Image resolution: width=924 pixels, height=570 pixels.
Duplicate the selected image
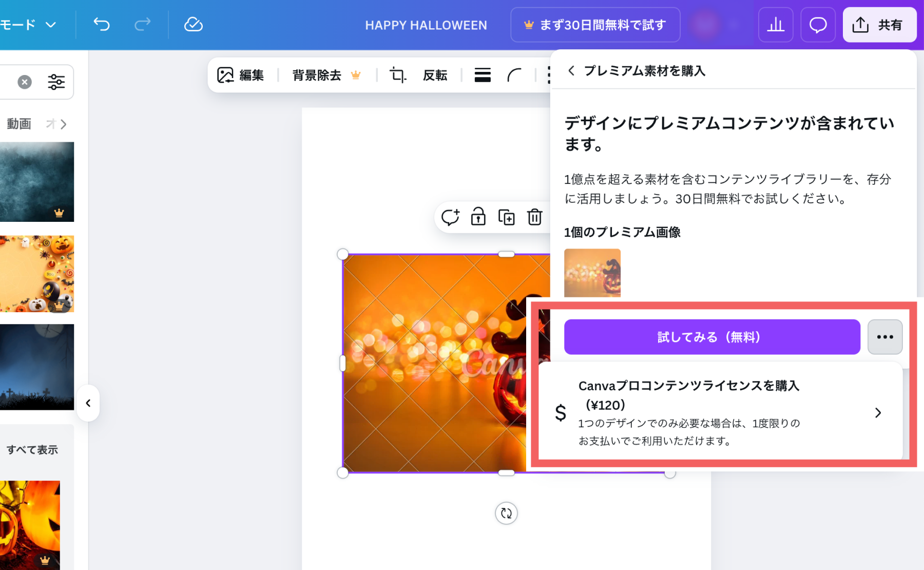506,217
